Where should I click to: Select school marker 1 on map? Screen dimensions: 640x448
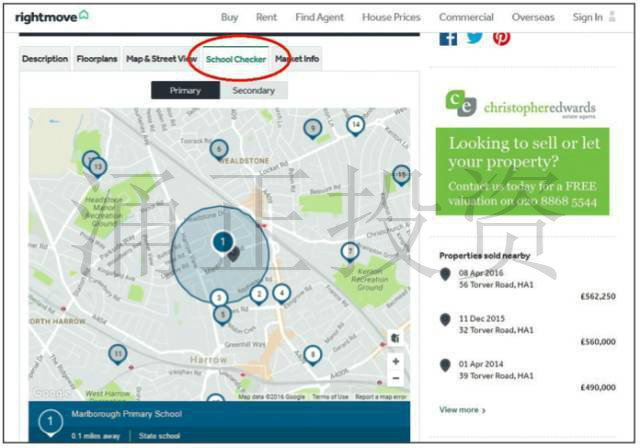222,243
